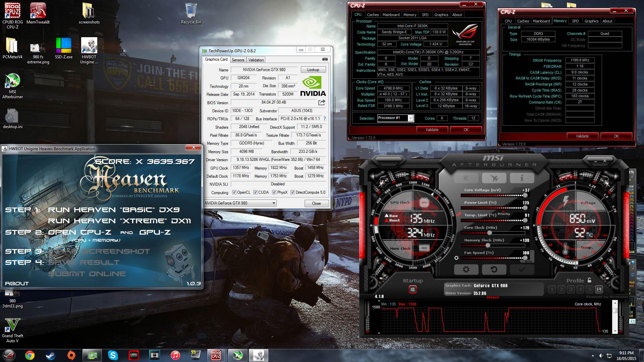Viewport: 644px width, 362px height.
Task: Open Afterburner settings gear button
Action: click(x=466, y=269)
